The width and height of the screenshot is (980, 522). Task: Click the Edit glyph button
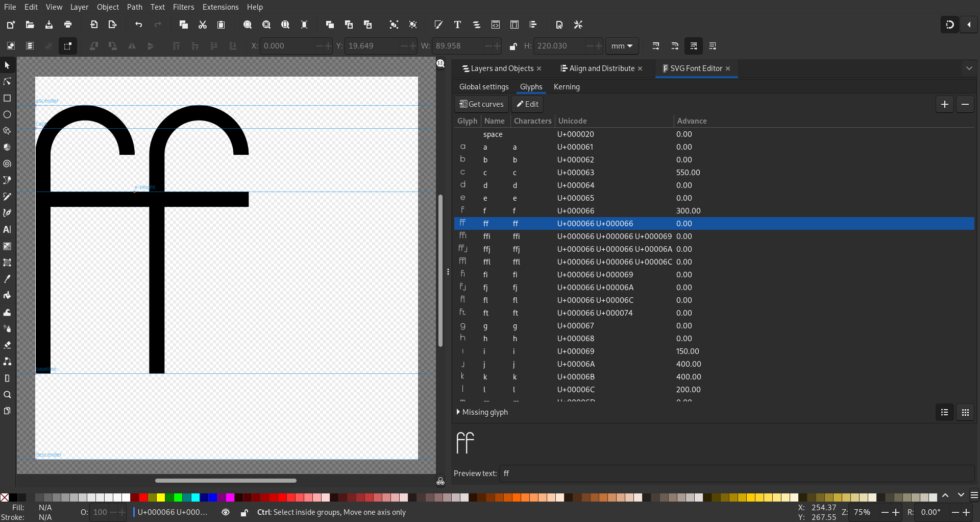pos(527,104)
